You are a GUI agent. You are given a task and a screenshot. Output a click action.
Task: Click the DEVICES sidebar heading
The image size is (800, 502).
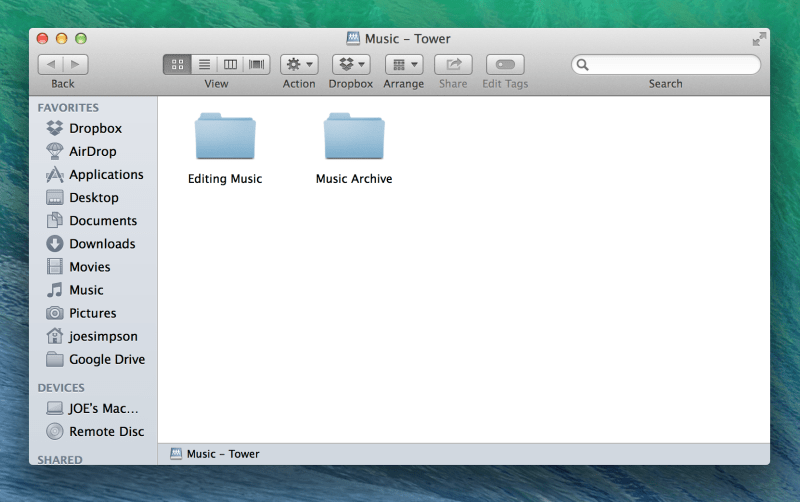point(61,388)
